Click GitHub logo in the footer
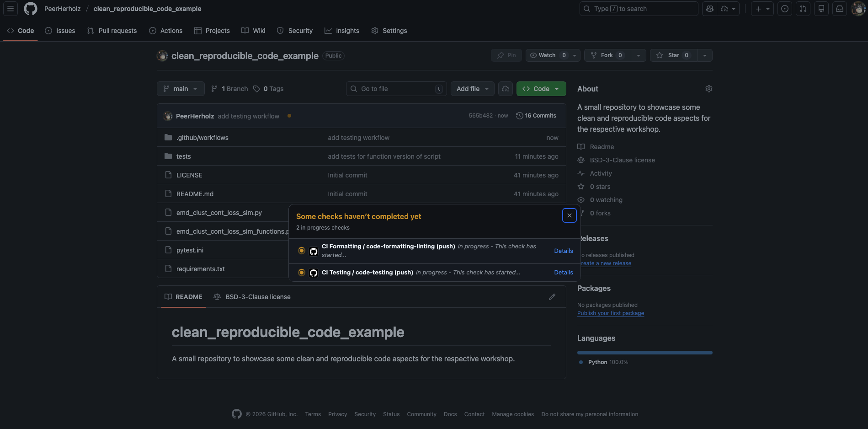868x429 pixels. click(237, 414)
